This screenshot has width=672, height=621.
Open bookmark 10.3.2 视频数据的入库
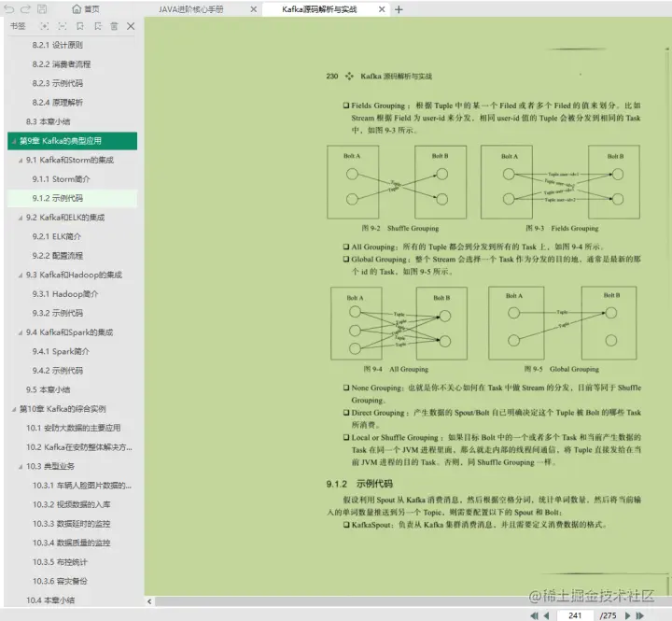(71, 505)
